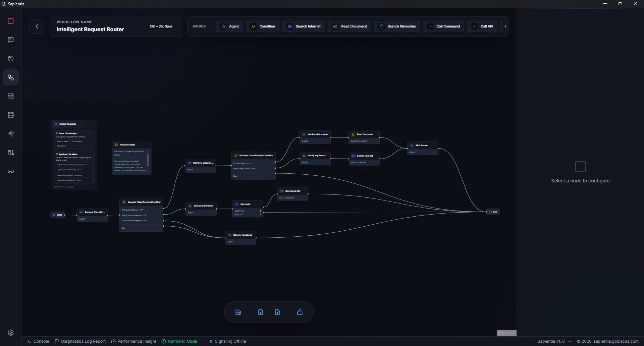Open the history panel in the sidebar
Image resolution: width=644 pixels, height=346 pixels.
coord(11,59)
